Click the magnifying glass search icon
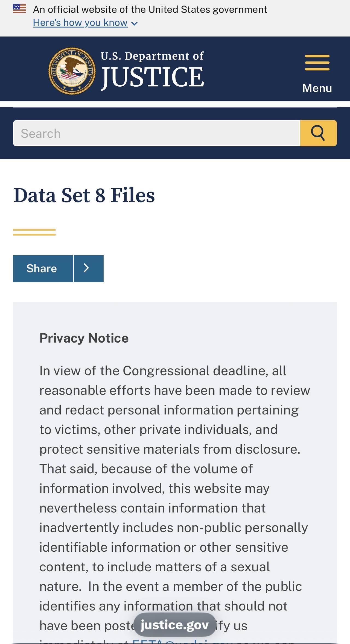Screen dimensions: 350x644 pyautogui.click(x=319, y=134)
